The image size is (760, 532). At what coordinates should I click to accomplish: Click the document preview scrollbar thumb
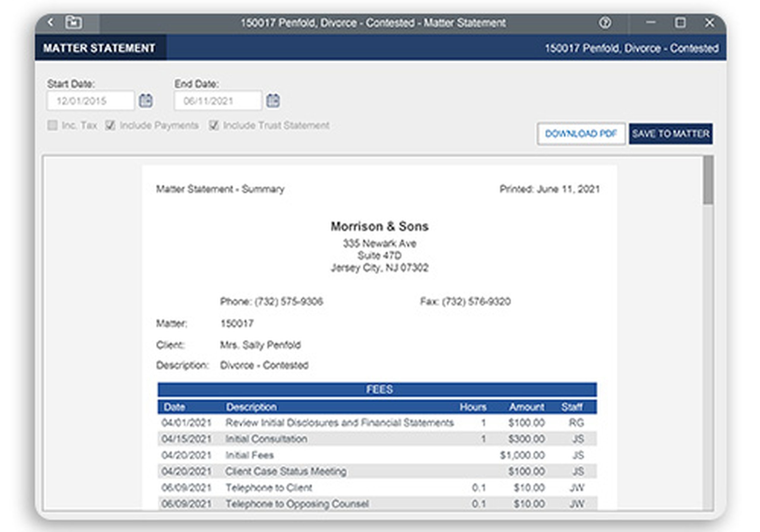click(708, 180)
